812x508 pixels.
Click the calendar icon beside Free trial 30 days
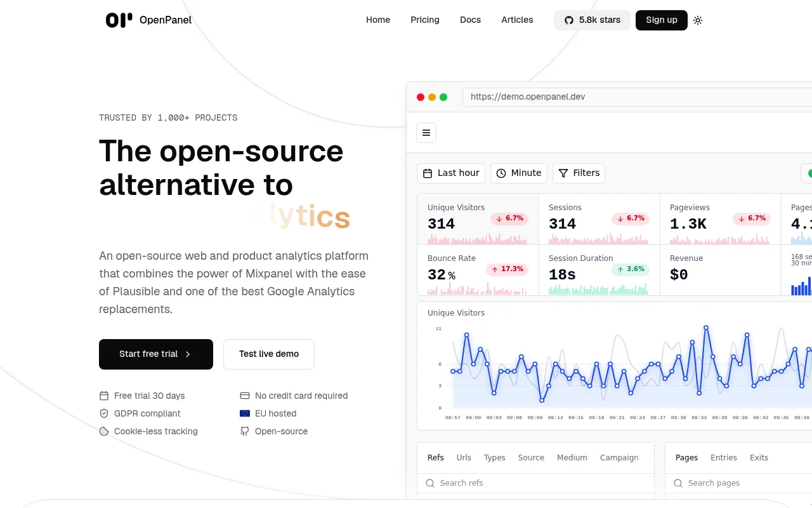coord(104,396)
